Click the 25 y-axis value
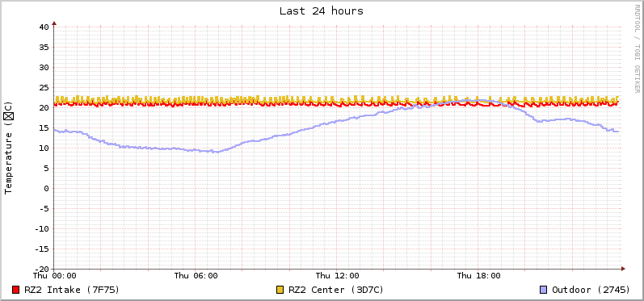This screenshot has width=644, height=301. [44, 87]
